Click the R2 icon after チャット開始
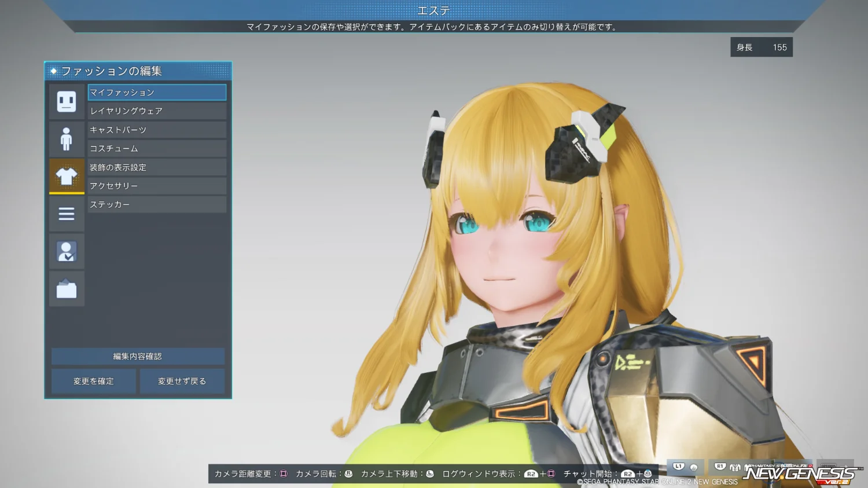Screen dimensions: 868x488 [x=628, y=474]
